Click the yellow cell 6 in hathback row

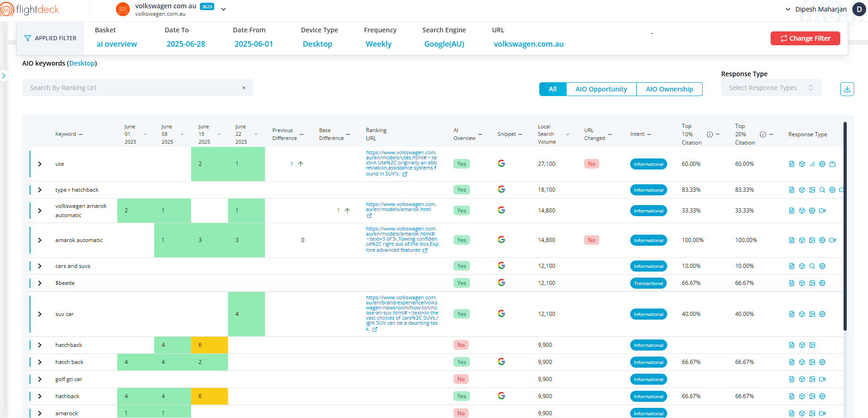[209, 396]
